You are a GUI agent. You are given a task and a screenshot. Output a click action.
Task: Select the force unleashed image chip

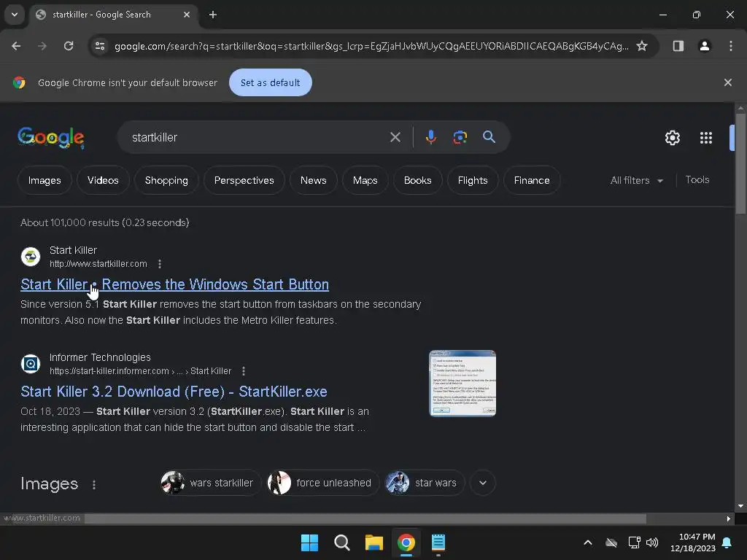point(322,483)
